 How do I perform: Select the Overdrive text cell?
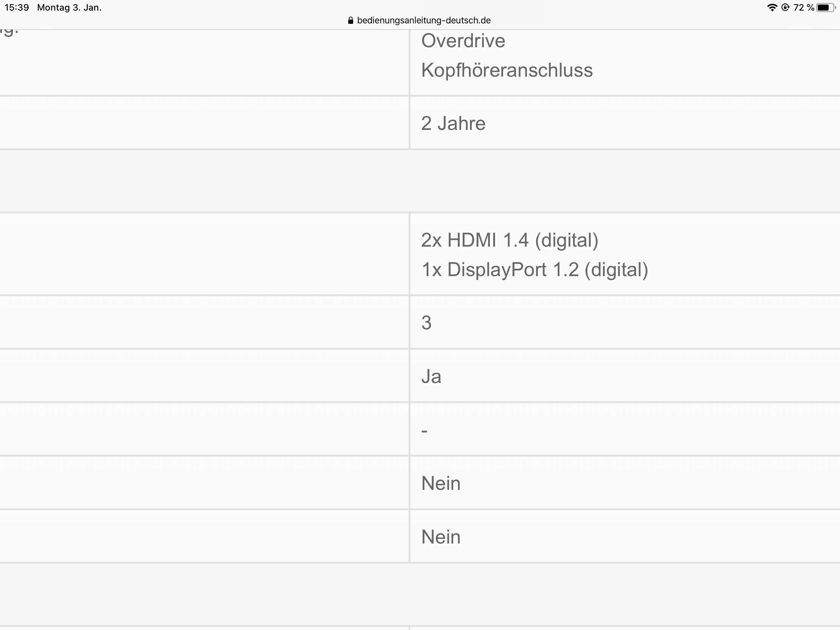point(463,41)
